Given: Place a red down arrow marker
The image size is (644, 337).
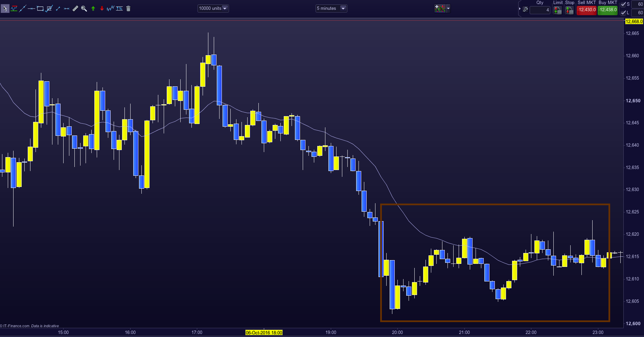Looking at the screenshot, I should 102,8.
